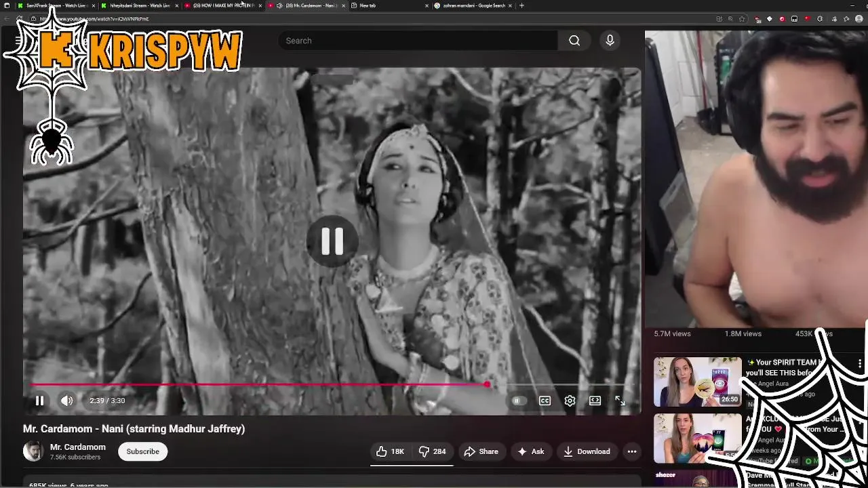The height and width of the screenshot is (488, 868).
Task: Like the video (18K thumbs up)
Action: pos(390,451)
